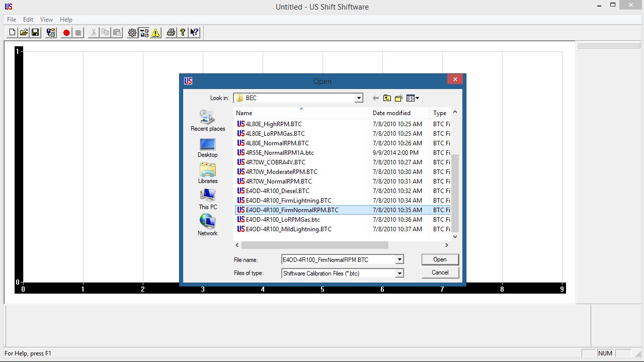Expand the File name dropdown list
Image resolution: width=644 pixels, height=362 pixels.
click(399, 260)
